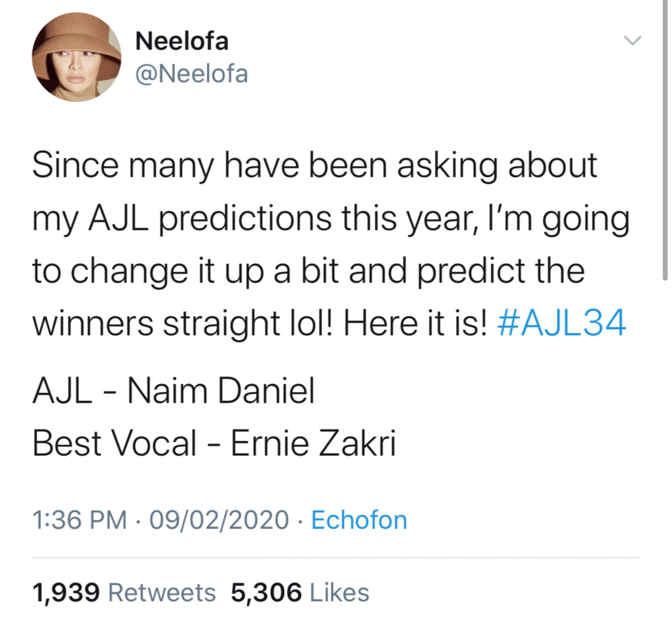Click the 09/02/2020 date
672x622 pixels.
(219, 520)
